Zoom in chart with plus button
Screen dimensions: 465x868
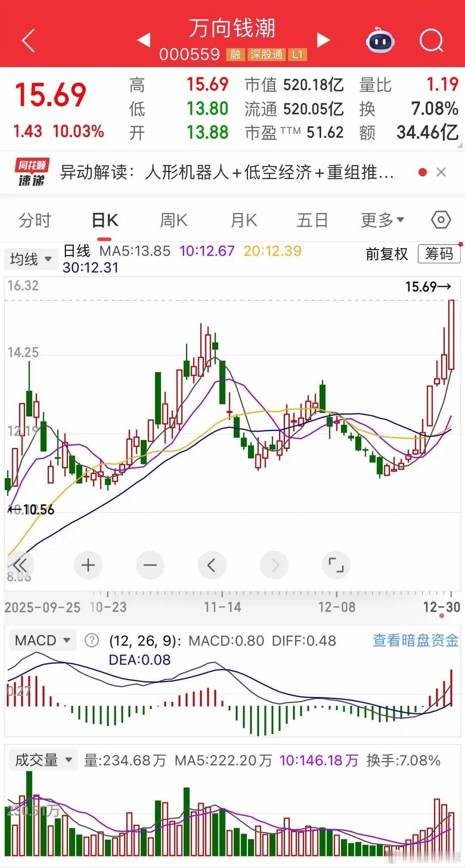[x=88, y=565]
